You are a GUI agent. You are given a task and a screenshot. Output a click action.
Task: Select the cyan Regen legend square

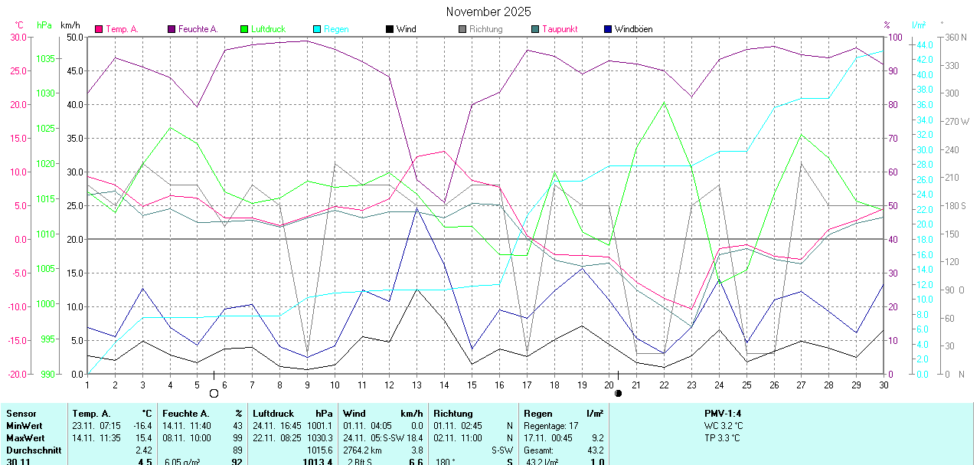317,29
